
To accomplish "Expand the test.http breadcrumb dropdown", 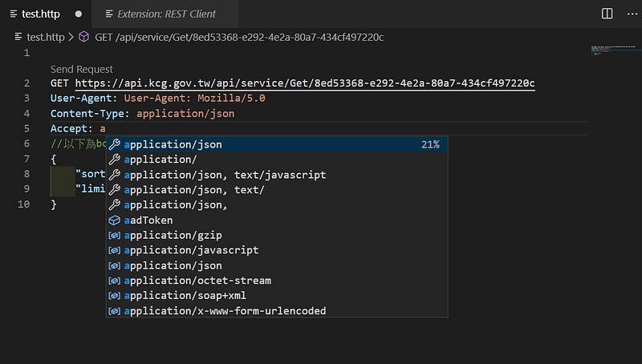I will click(45, 37).
